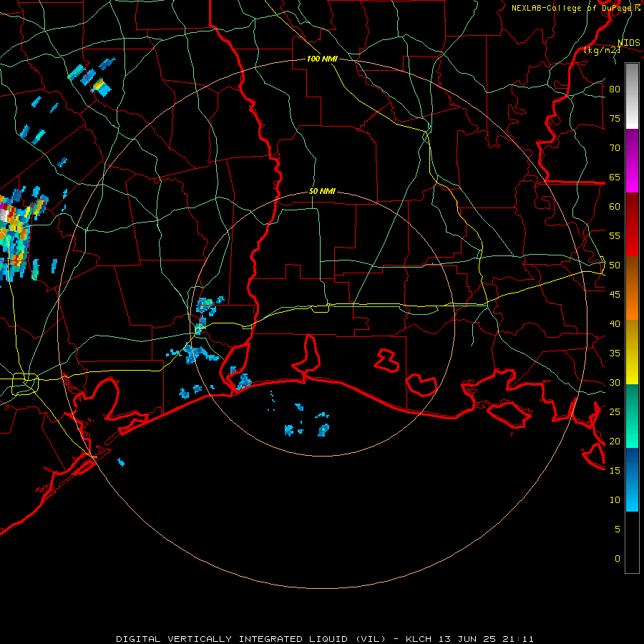Click the 35 value on the color scale

click(615, 353)
